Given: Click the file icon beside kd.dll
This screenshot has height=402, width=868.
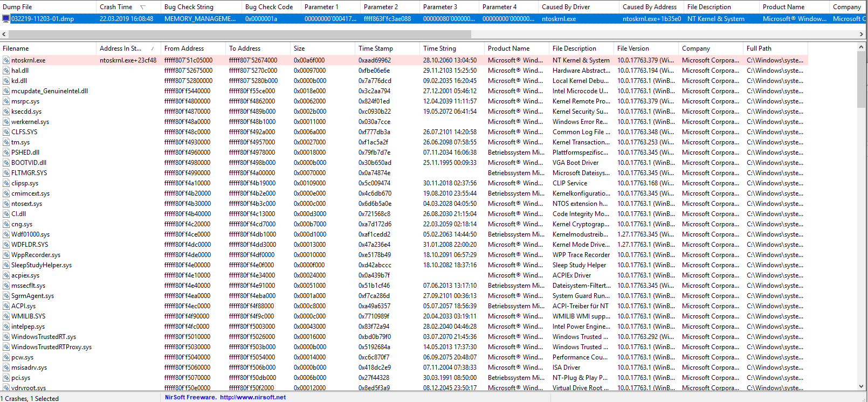Looking at the screenshot, I should [x=6, y=81].
